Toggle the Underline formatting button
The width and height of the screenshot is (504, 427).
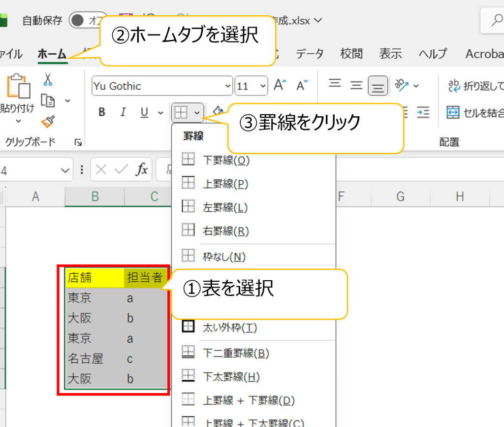click(144, 112)
